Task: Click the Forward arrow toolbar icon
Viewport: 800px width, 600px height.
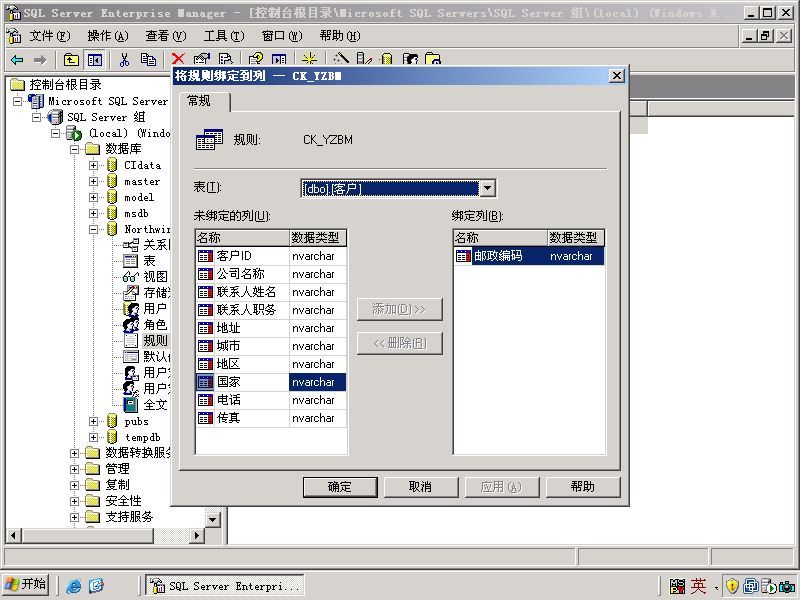Action: (40, 60)
